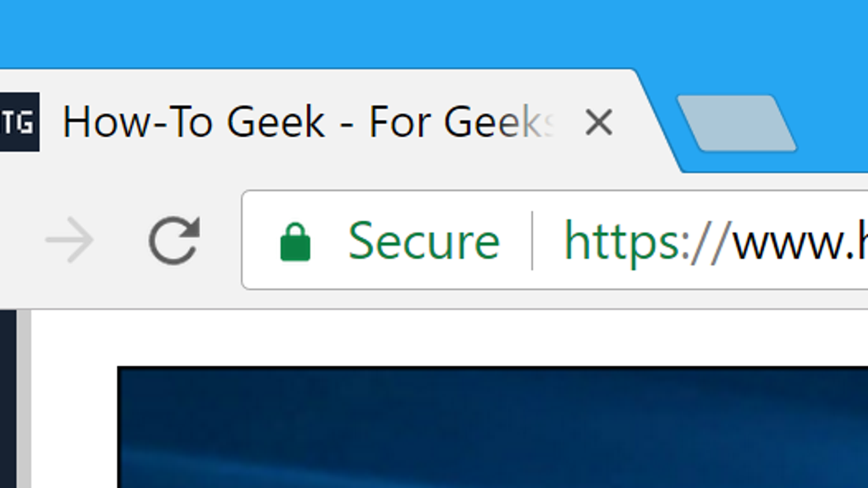Close the How-To Geek tab
Viewport: 868px width, 488px height.
[x=598, y=124]
